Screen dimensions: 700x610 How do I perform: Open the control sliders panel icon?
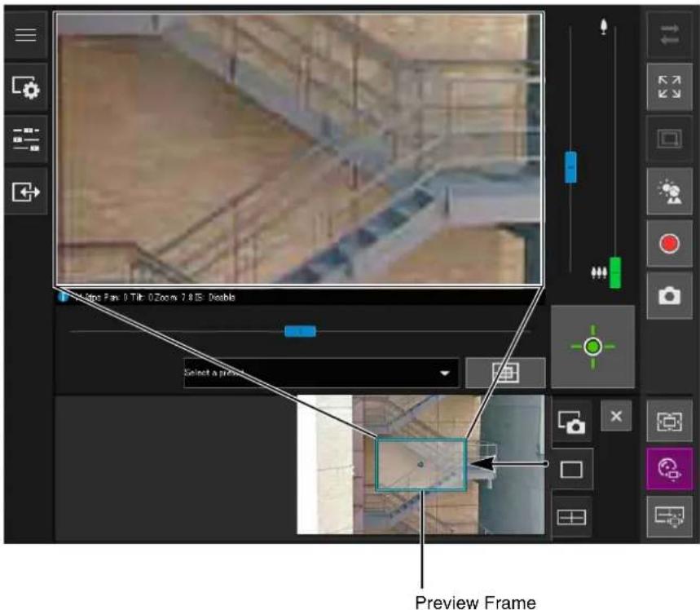[25, 139]
